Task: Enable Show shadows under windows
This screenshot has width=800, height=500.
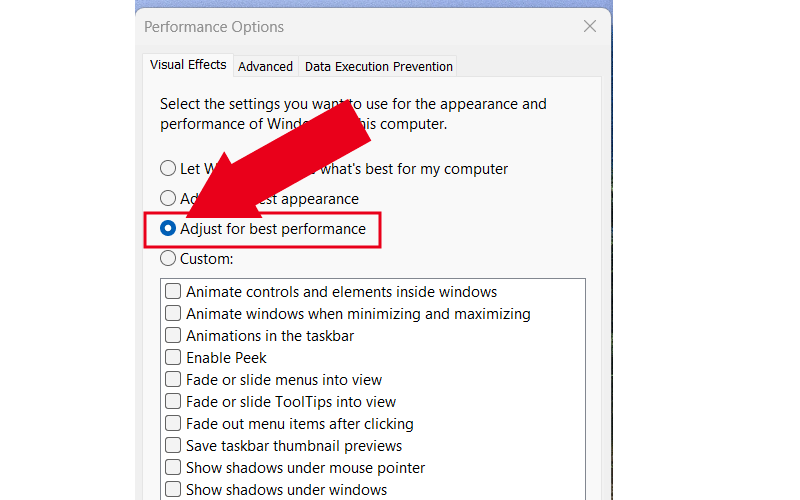Action: [x=173, y=490]
